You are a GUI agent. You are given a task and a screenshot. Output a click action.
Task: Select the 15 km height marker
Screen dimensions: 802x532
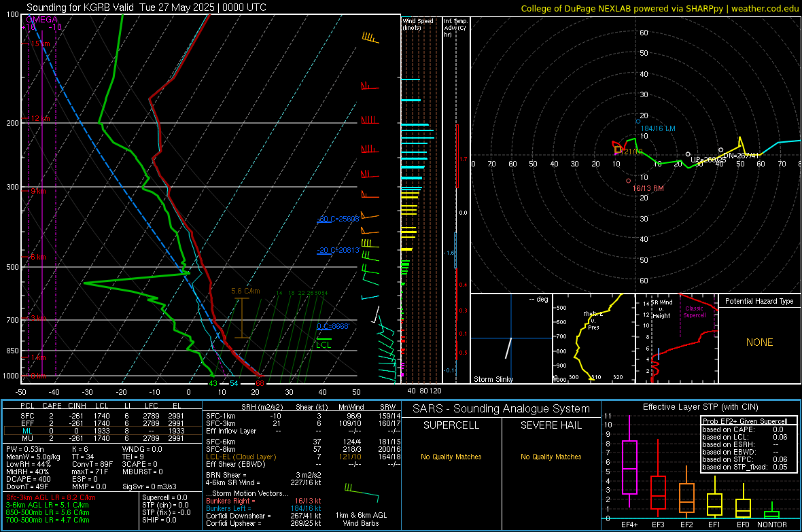point(40,44)
